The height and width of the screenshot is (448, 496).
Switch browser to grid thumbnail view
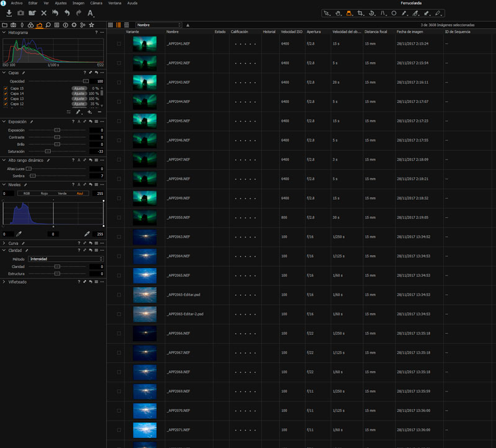[x=110, y=25]
